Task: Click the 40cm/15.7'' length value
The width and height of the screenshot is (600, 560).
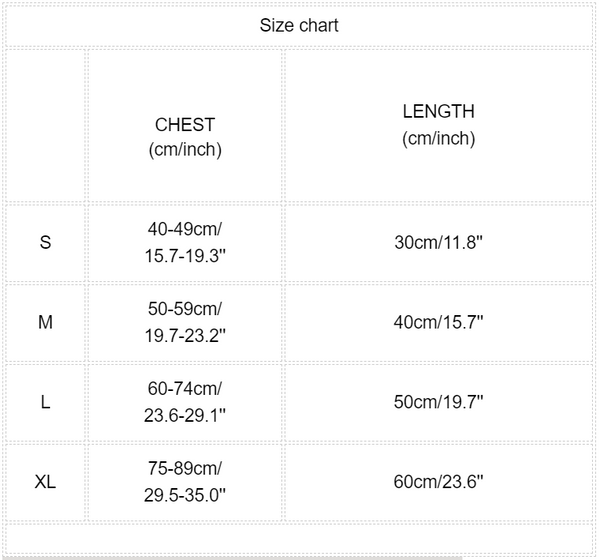Action: pyautogui.click(x=438, y=322)
